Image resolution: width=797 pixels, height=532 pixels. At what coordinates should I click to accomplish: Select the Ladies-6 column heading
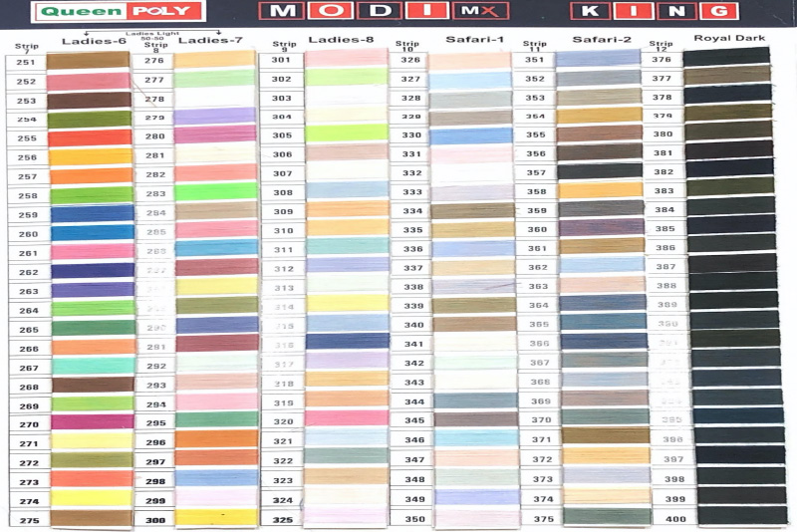point(94,41)
